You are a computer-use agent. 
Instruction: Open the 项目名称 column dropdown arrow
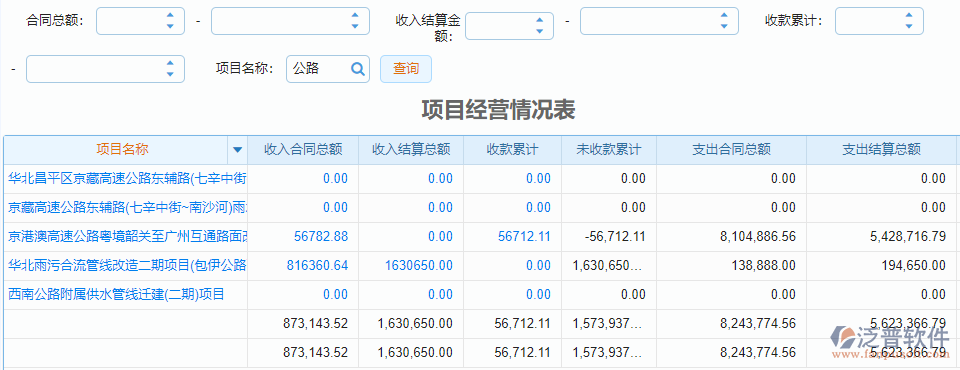pyautogui.click(x=238, y=149)
